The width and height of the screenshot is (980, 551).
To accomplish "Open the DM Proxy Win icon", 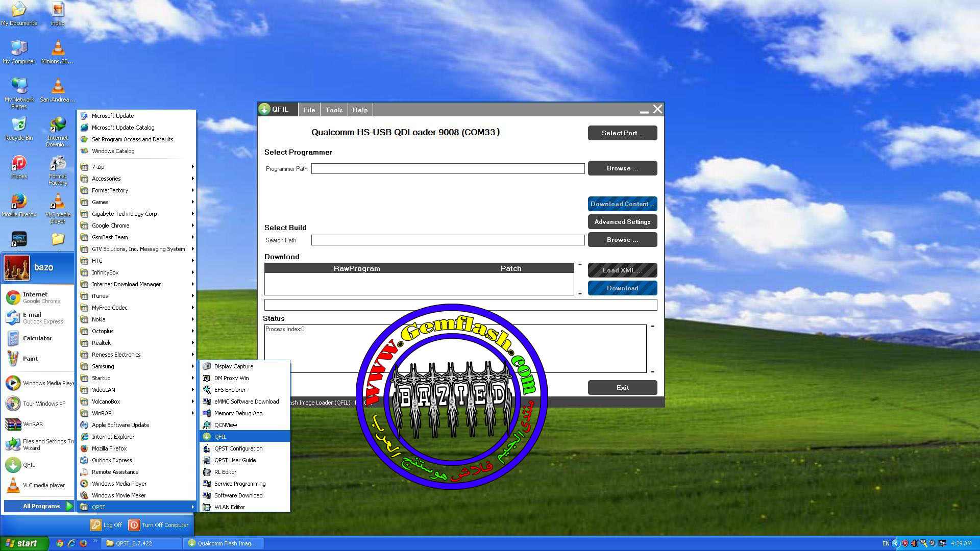I will pos(207,378).
